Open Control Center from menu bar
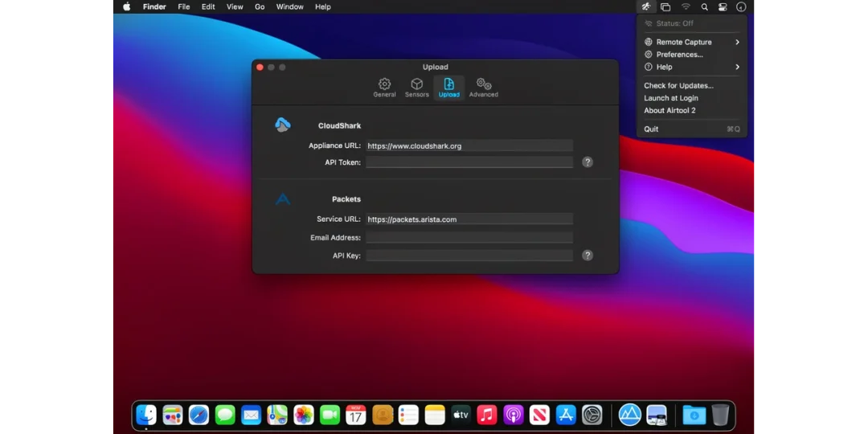The image size is (868, 434). (x=723, y=6)
